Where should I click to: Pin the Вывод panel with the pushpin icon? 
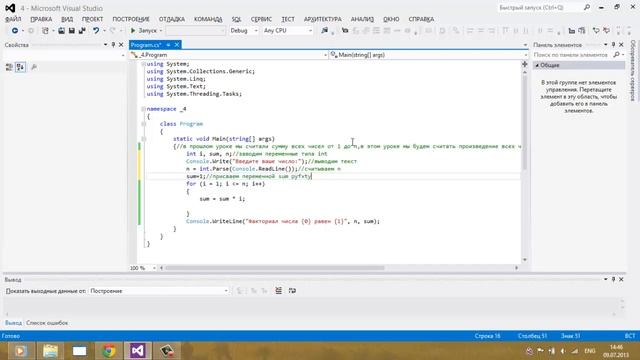tap(613, 280)
